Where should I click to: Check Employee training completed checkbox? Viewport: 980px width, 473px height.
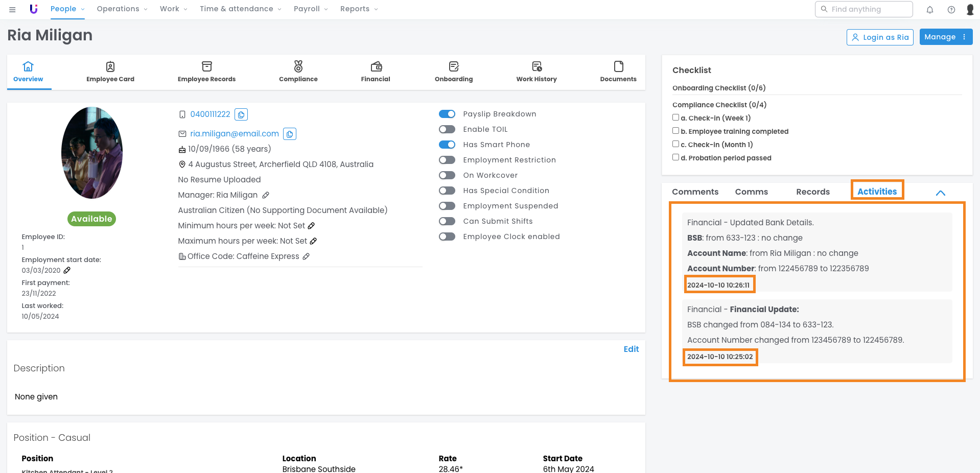pos(675,131)
